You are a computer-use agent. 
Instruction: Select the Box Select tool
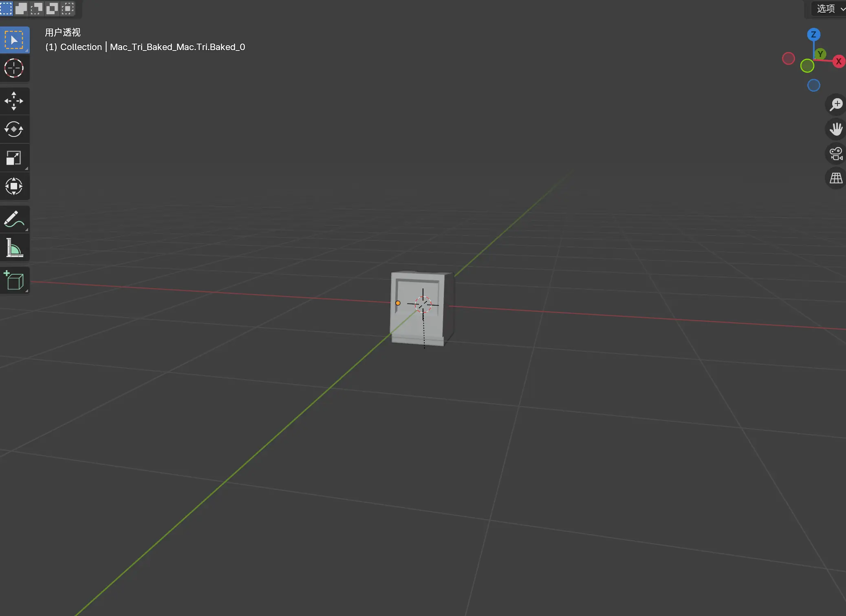click(x=14, y=40)
